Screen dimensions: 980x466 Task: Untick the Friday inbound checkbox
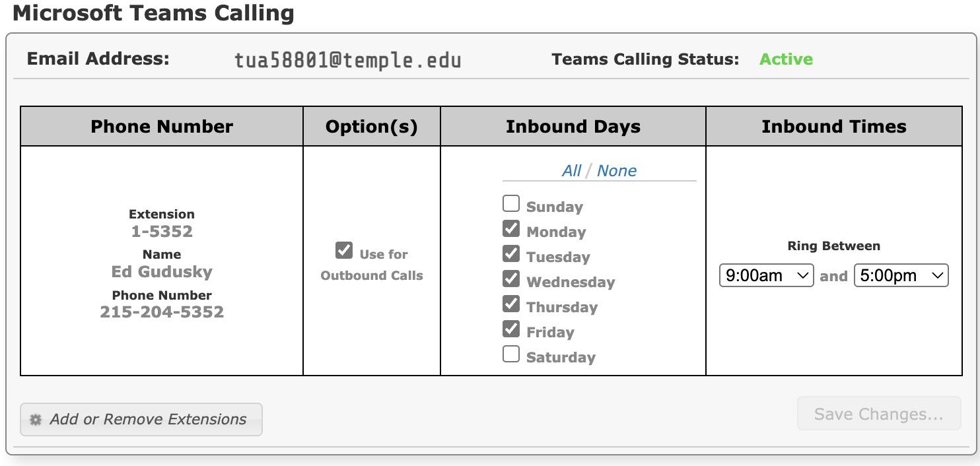(511, 329)
